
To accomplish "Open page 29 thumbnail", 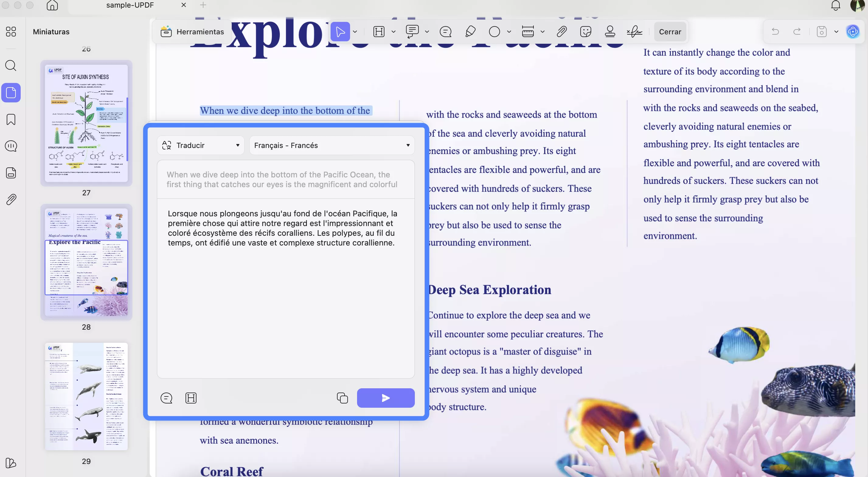I will pyautogui.click(x=86, y=396).
